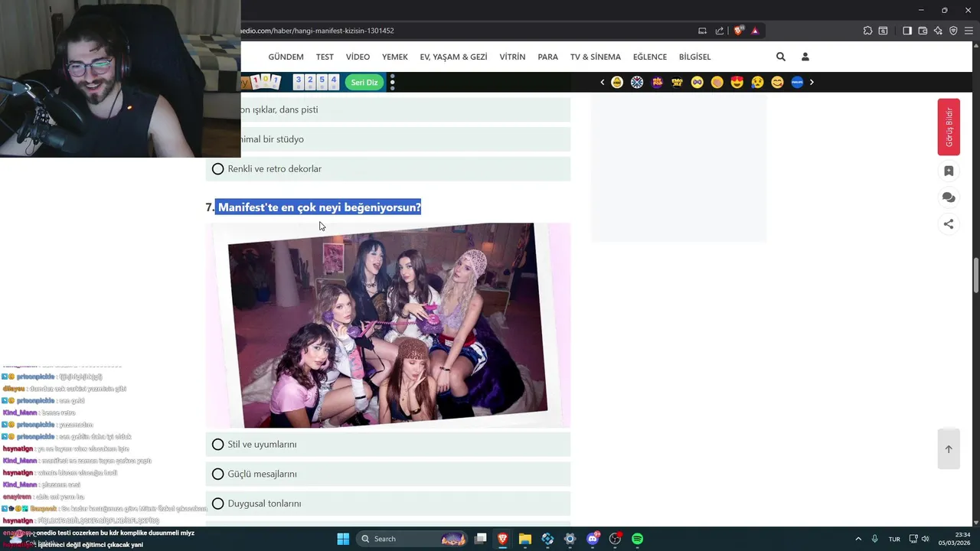Open the TV & SİNEMA menu item

click(596, 57)
